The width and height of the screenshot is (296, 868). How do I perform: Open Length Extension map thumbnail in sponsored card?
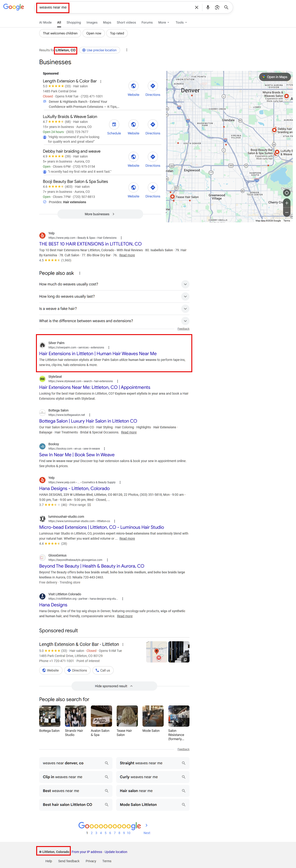tap(157, 652)
